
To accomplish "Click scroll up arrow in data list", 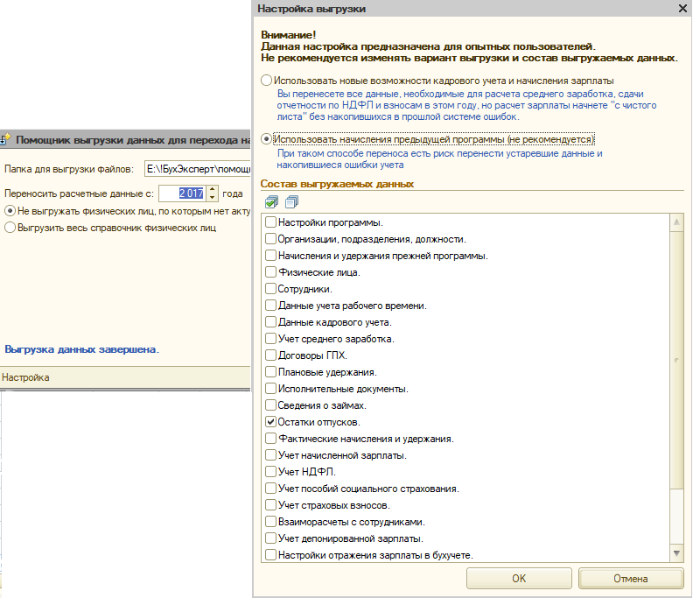I will tap(676, 222).
